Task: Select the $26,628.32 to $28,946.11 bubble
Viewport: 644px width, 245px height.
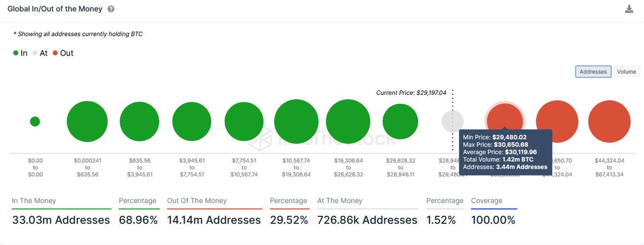Action: click(400, 121)
